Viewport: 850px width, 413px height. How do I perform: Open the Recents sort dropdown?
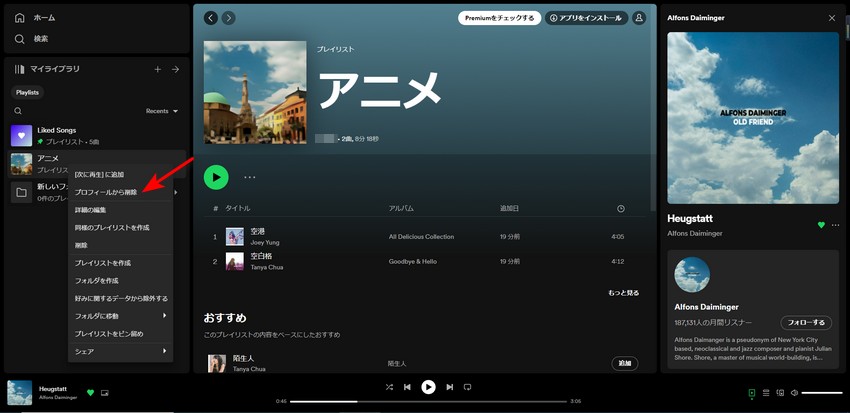162,111
